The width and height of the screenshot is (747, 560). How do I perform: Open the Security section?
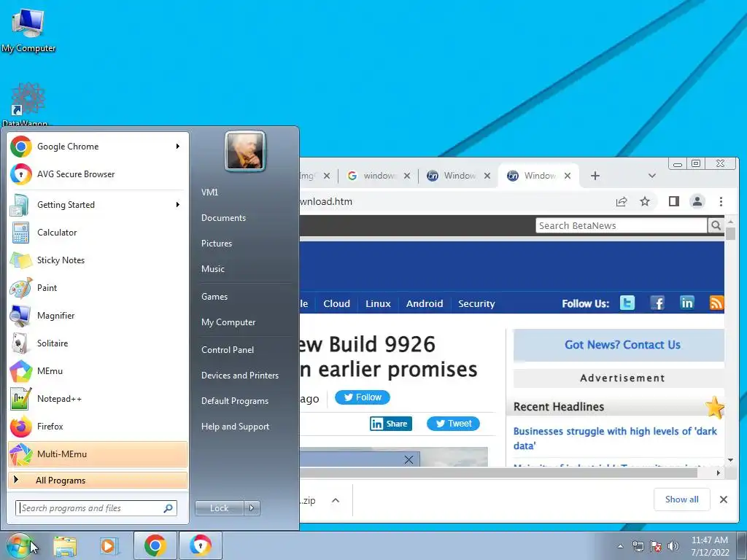(x=476, y=304)
